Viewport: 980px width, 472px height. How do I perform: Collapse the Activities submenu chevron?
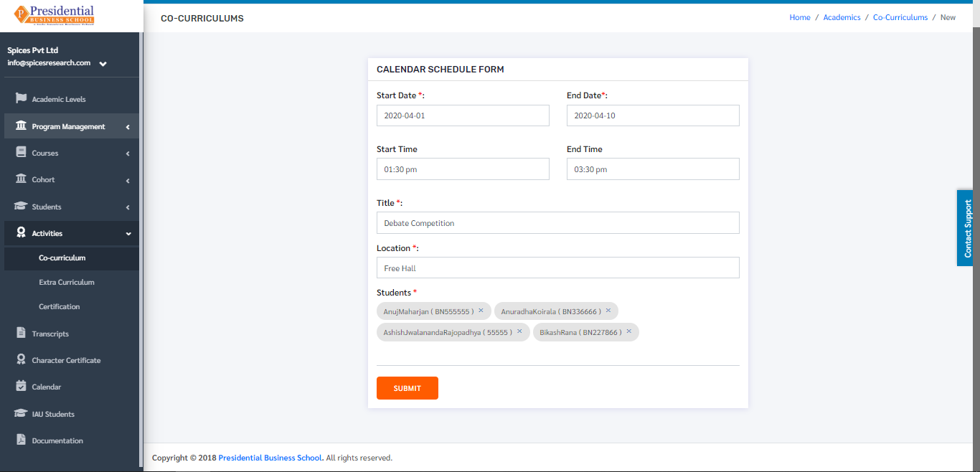(128, 234)
